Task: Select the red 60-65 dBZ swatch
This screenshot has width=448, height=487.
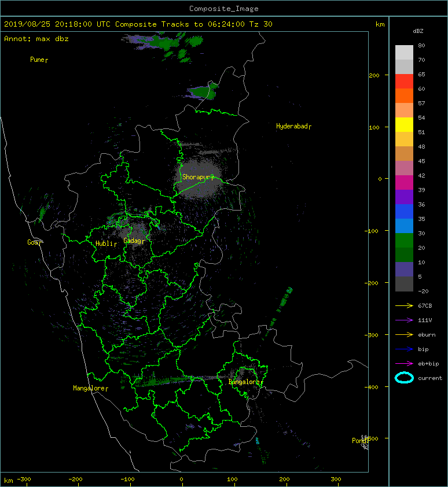Action: pyautogui.click(x=404, y=82)
